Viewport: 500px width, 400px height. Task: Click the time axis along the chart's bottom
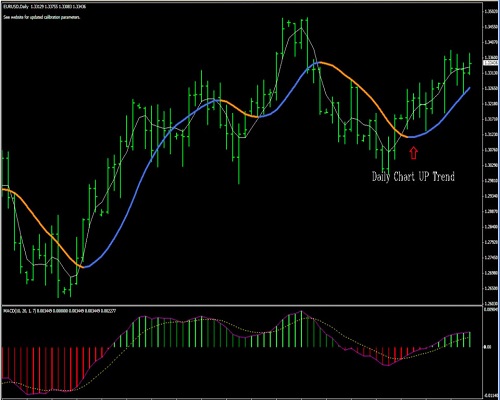(242, 398)
